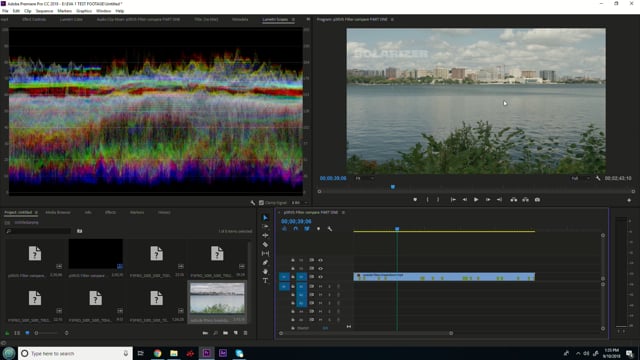640x360 pixels.
Task: Open the zoom level Fit dropdown
Action: pyautogui.click(x=364, y=178)
